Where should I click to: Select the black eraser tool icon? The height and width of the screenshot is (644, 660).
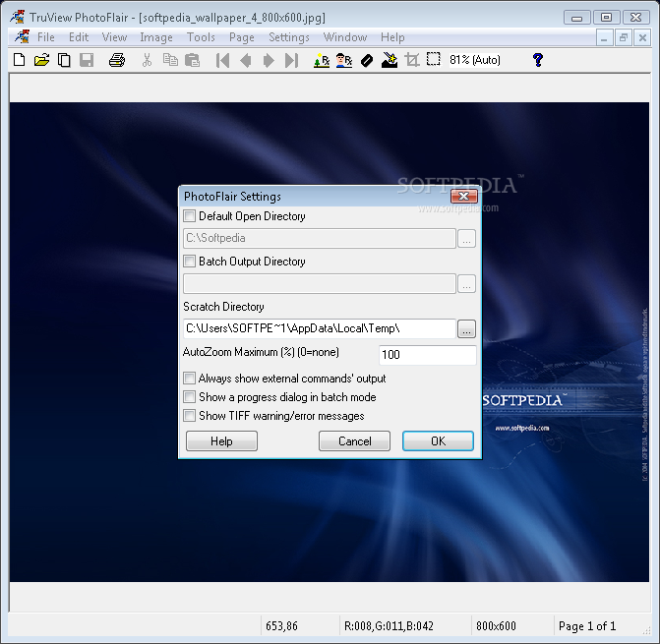pyautogui.click(x=367, y=60)
